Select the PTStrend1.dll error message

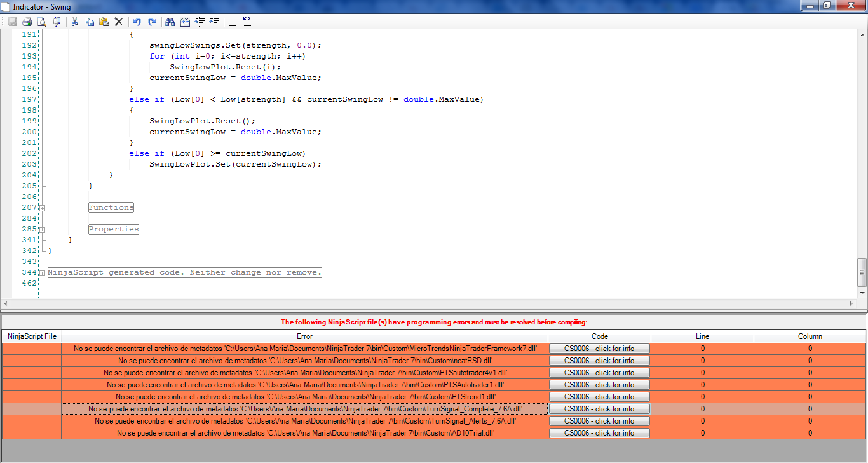click(305, 397)
